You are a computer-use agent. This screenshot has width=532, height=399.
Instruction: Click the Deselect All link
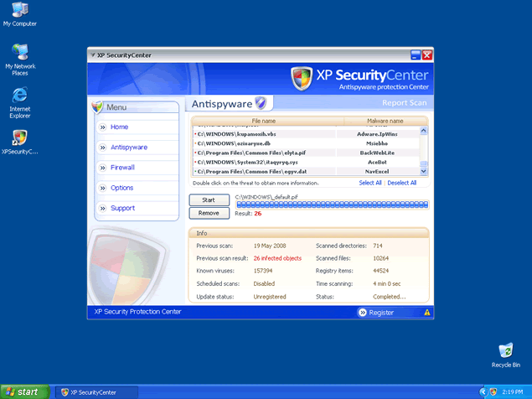[x=401, y=183]
